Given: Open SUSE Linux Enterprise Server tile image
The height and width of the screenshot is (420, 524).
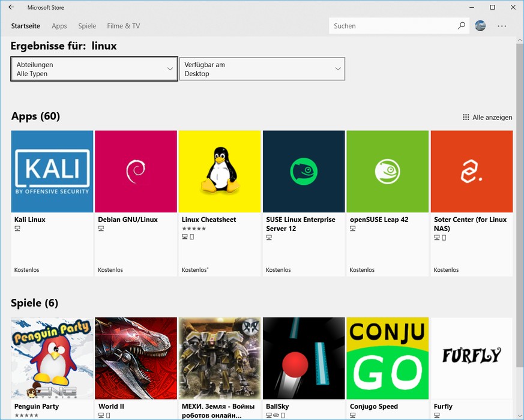Looking at the screenshot, I should coord(304,172).
